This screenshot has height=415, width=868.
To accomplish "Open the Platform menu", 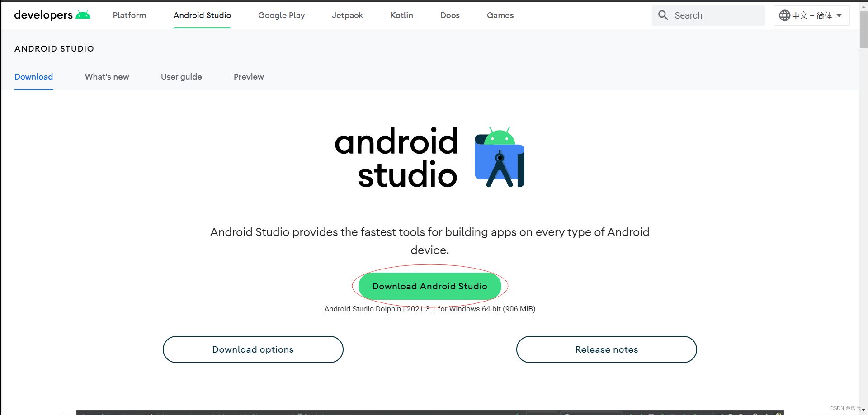I will pos(129,15).
